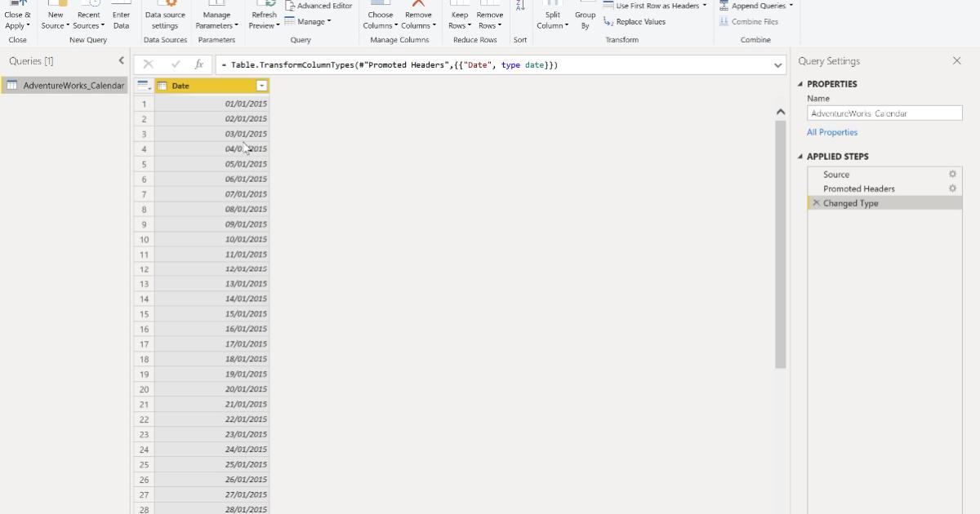Open Data source settings
The height and width of the screenshot is (514, 980).
166,14
